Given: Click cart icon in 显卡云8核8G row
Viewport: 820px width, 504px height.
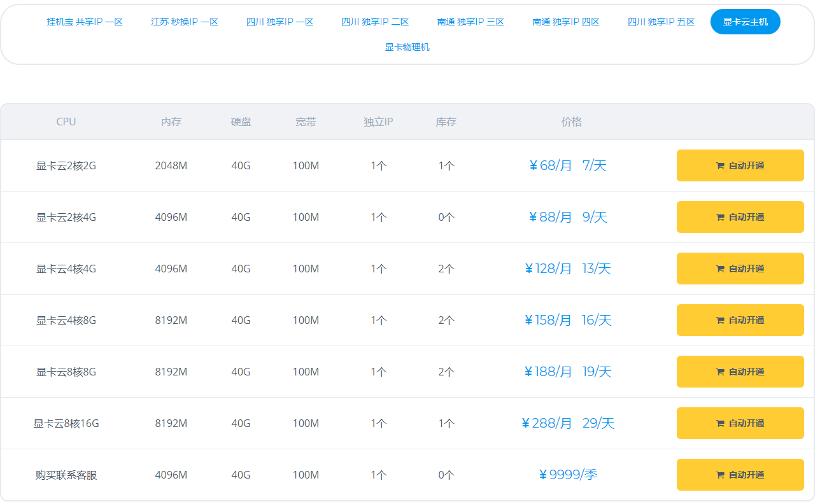Looking at the screenshot, I should [720, 372].
